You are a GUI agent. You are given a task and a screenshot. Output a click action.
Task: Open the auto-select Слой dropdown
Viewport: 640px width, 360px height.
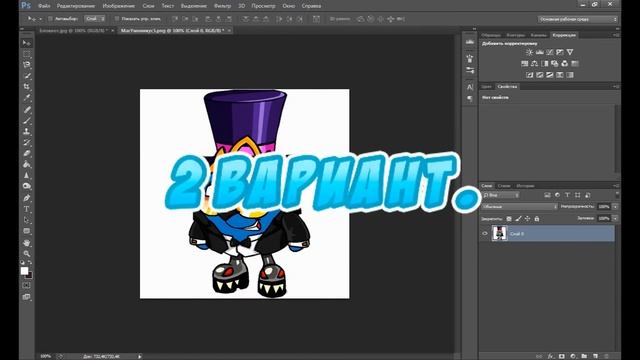point(95,19)
